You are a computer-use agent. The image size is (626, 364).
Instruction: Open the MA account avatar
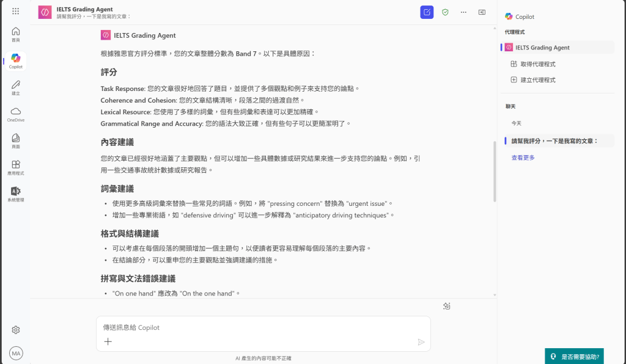pyautogui.click(x=16, y=353)
